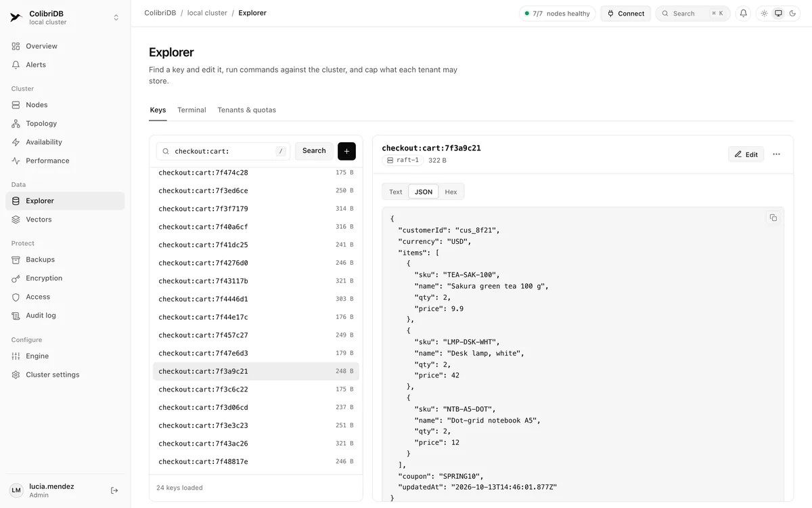Click the nodes healthy status pill
The width and height of the screenshot is (812, 508).
click(558, 14)
